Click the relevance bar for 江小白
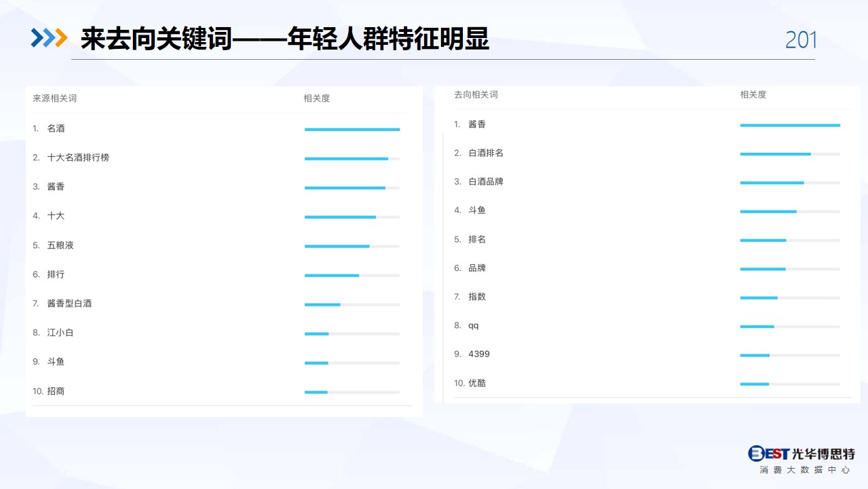Screen dimensions: 868x489 point(352,333)
